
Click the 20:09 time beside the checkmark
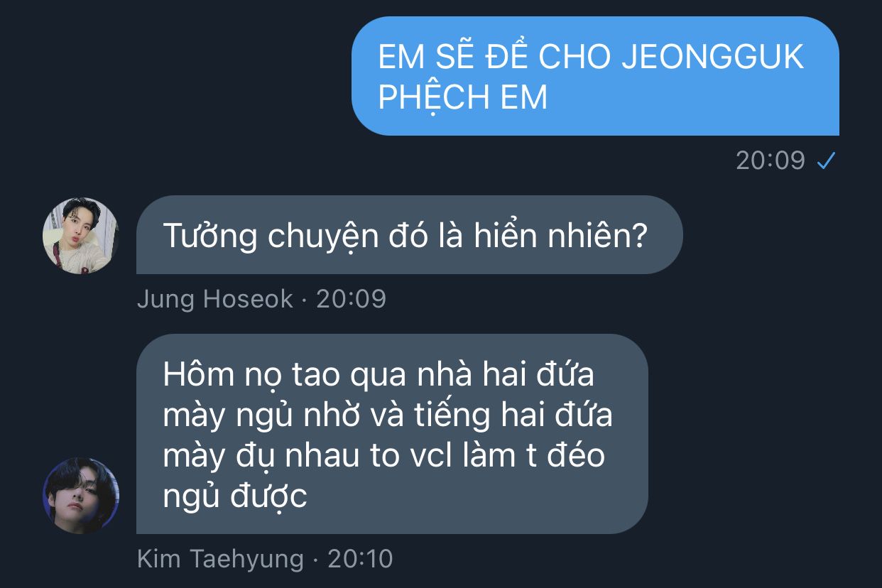pyautogui.click(x=771, y=161)
